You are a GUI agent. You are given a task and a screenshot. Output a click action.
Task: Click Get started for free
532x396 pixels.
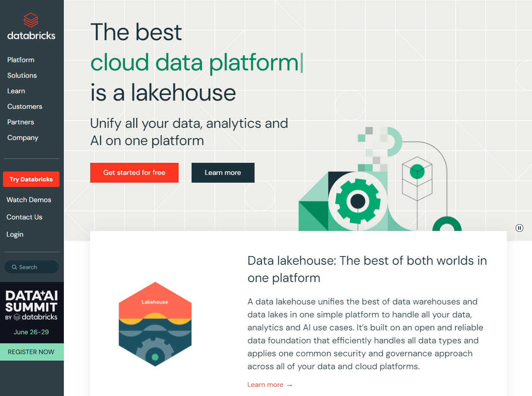(134, 173)
